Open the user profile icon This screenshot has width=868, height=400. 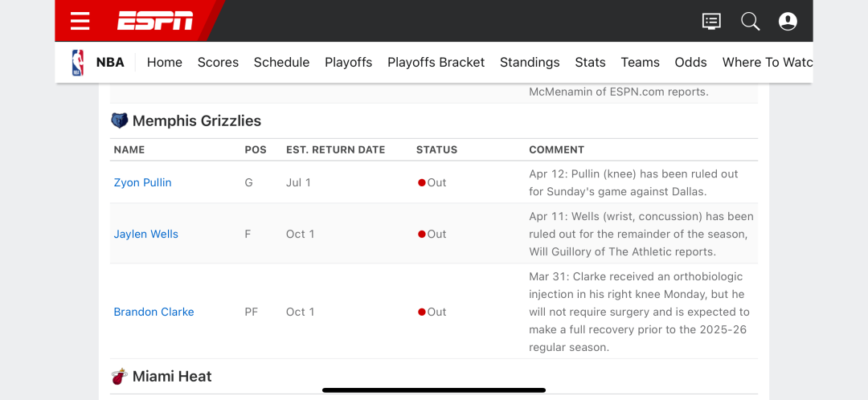[x=788, y=21]
